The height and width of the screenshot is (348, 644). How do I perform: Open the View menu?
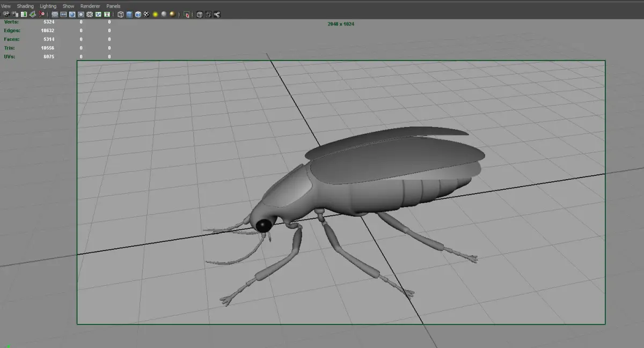pos(6,6)
